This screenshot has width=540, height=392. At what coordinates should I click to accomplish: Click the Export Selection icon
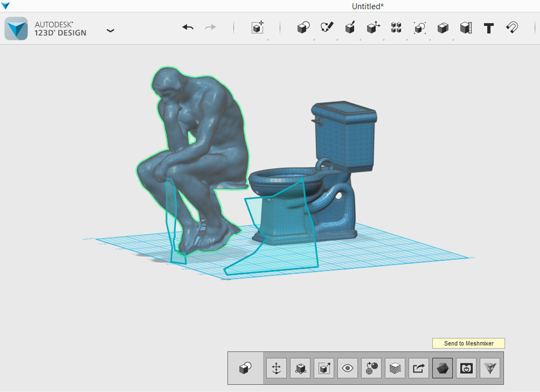click(419, 368)
